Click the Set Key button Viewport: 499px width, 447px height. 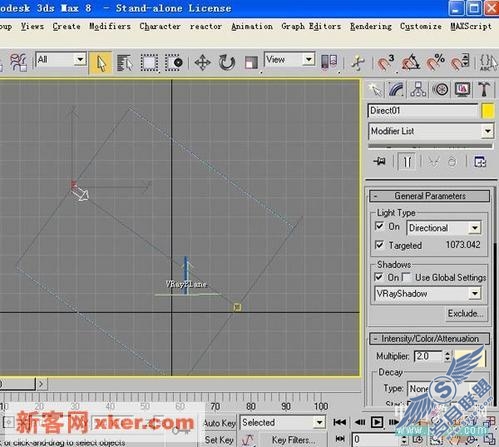(219, 440)
